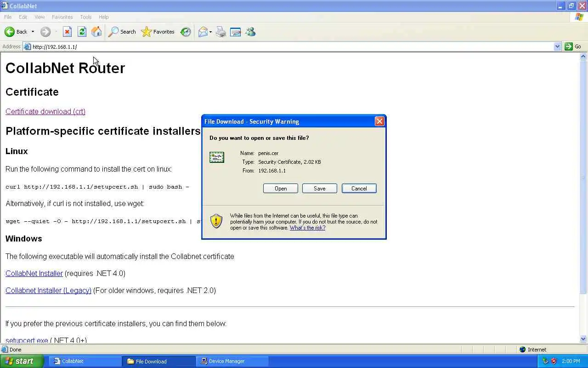Open the Back history dropdown arrow
588x368 pixels.
(33, 32)
